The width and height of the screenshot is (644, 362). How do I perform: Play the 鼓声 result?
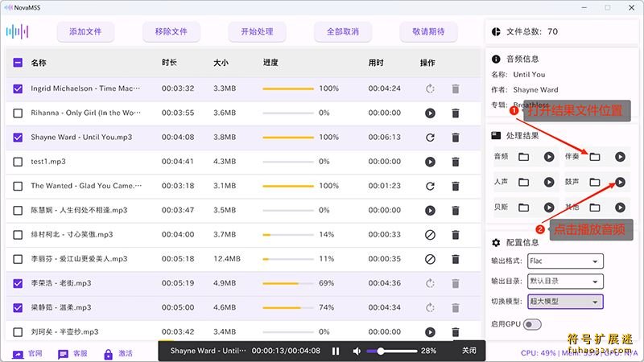click(x=620, y=183)
